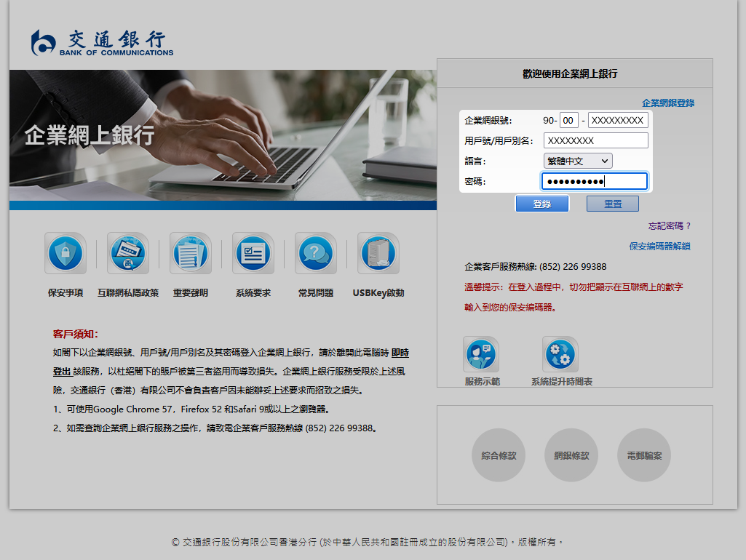The width and height of the screenshot is (746, 560).
Task: Click the USBKey啟動 label text
Action: tap(378, 293)
